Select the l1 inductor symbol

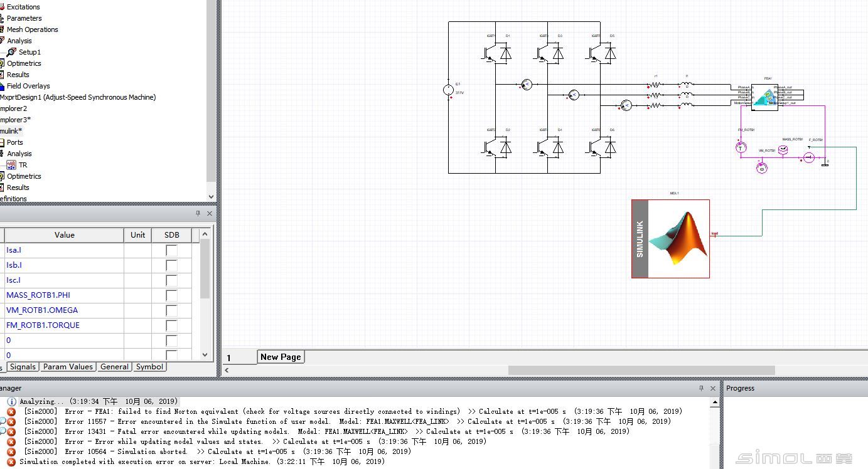pyautogui.click(x=687, y=85)
